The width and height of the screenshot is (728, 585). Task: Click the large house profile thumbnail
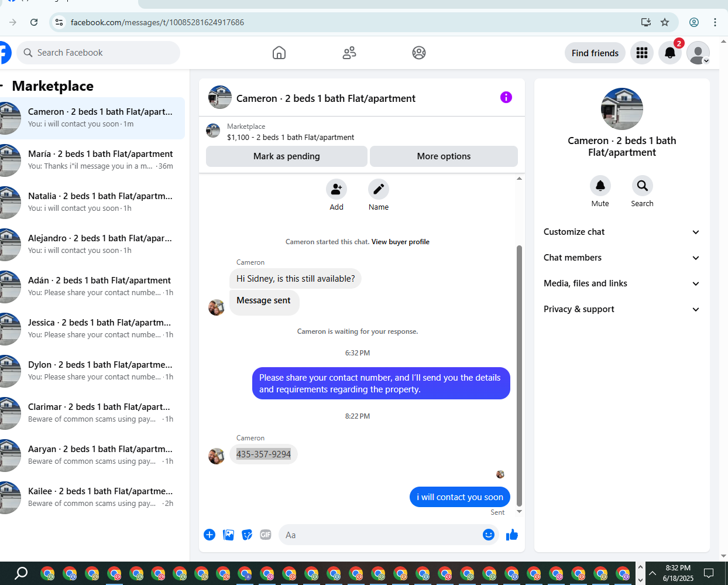pyautogui.click(x=622, y=109)
